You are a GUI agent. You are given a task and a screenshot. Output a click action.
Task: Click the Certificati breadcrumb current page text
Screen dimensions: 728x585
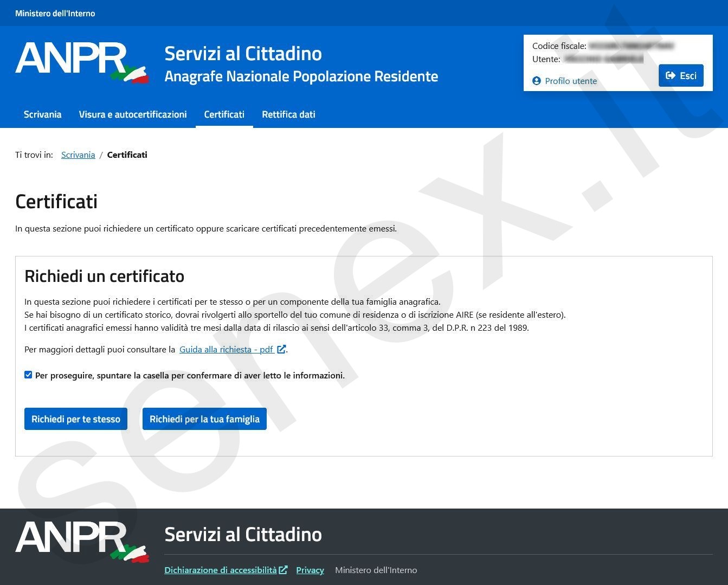[x=127, y=155]
